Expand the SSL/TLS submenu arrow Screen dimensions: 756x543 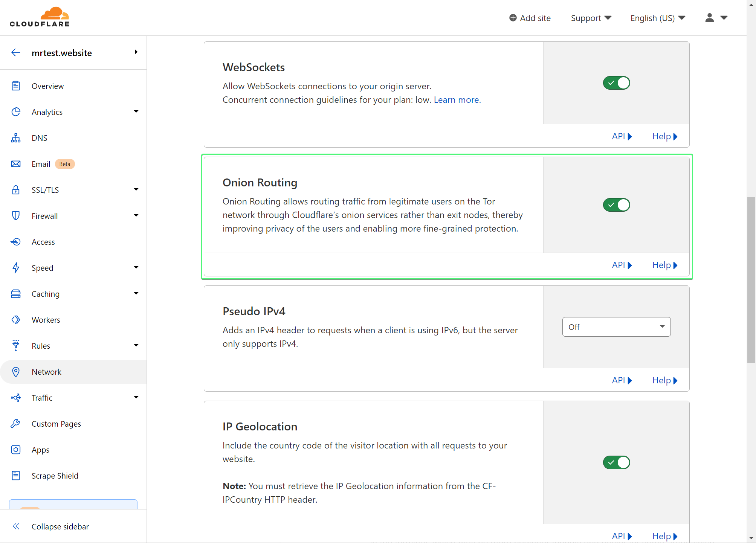[136, 189]
